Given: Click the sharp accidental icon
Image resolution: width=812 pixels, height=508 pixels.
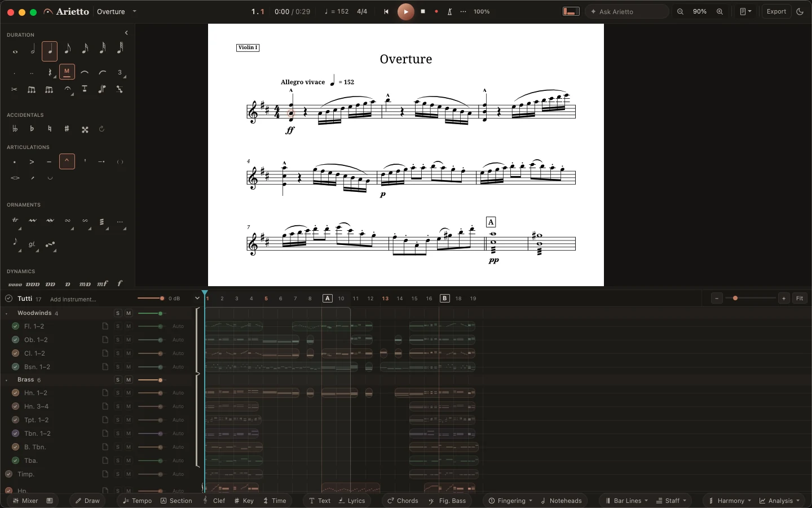Looking at the screenshot, I should [67, 129].
